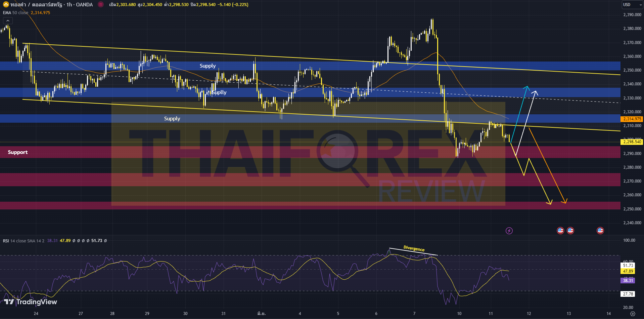644x319 pixels.
Task: Select the Divergence label on the RSI pane
Action: [414, 249]
